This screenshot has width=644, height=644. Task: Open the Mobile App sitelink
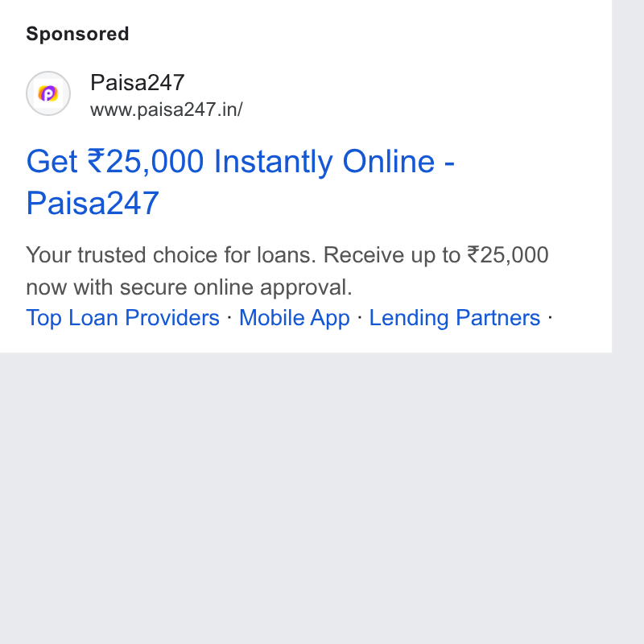(295, 318)
